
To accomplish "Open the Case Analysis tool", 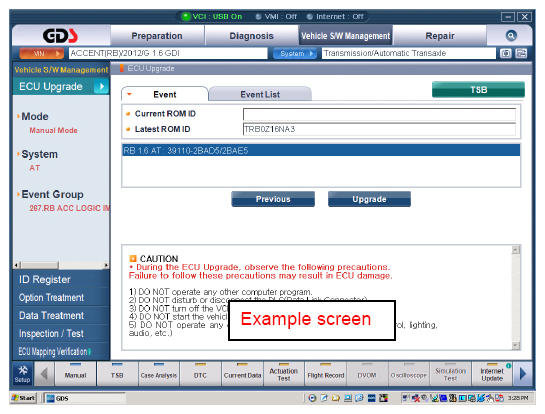I will click(159, 374).
